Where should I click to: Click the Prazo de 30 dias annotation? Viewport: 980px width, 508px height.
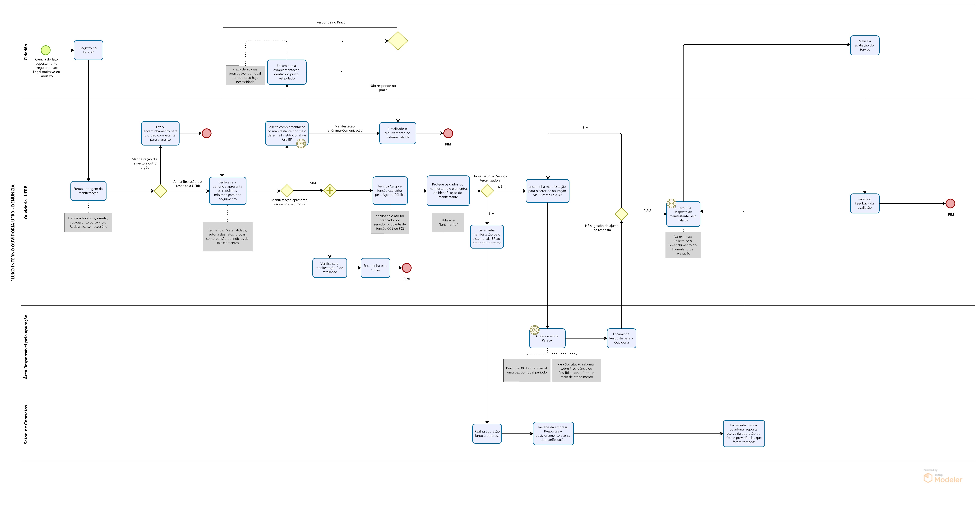pos(527,370)
